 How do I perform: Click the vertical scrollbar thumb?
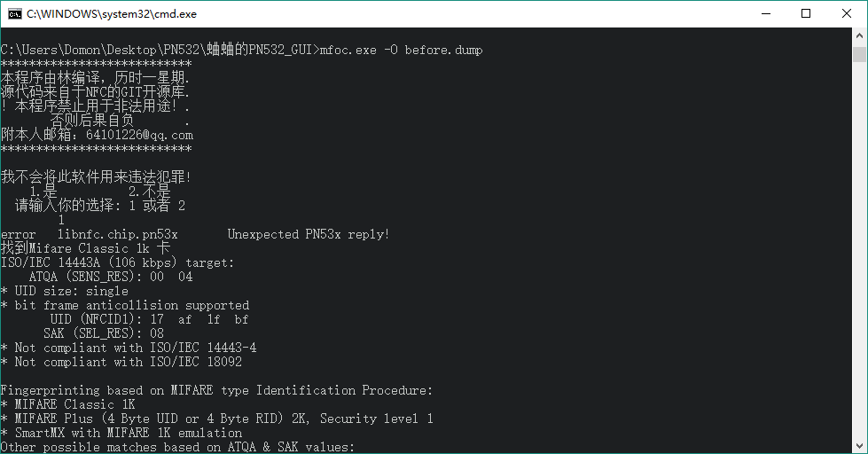859,54
